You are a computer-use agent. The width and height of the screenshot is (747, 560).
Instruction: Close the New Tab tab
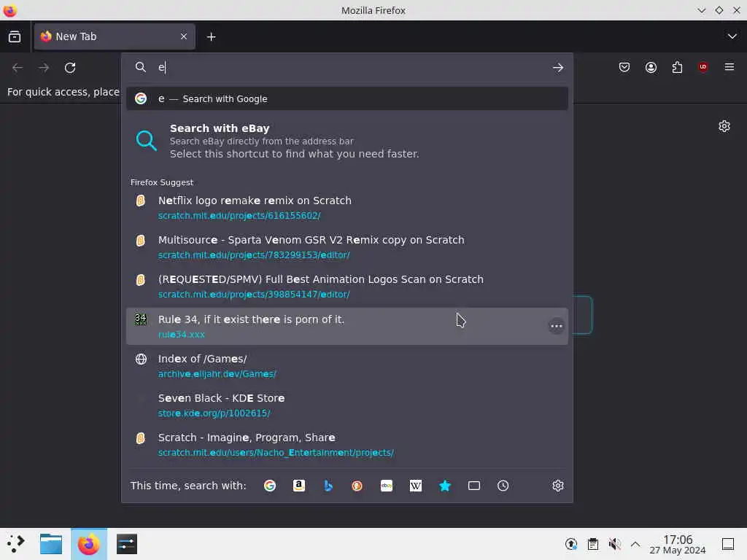click(x=184, y=36)
